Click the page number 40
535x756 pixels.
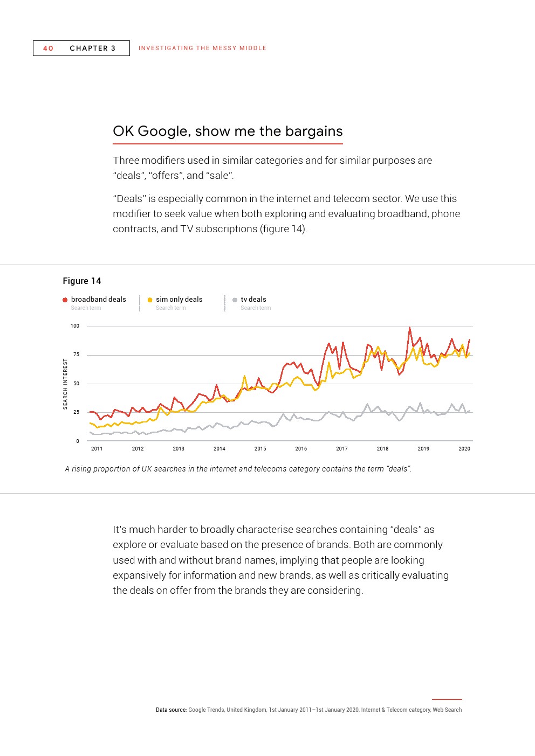coord(49,48)
